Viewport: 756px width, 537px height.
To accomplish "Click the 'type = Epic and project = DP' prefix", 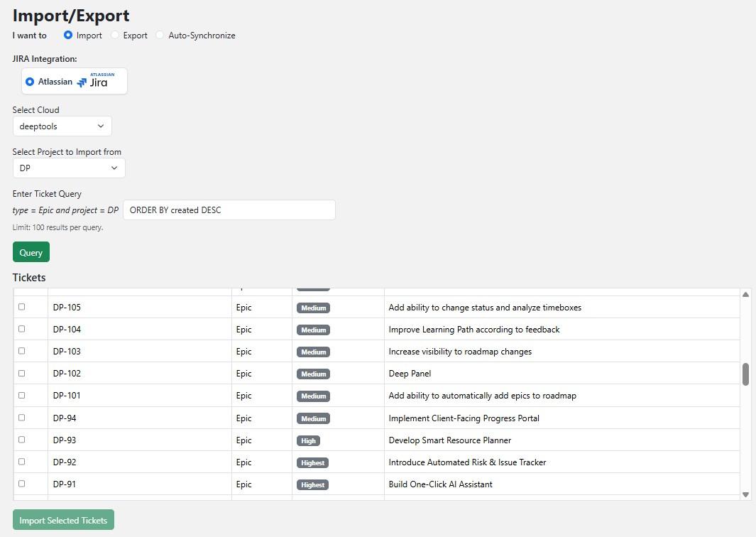I will [x=65, y=210].
